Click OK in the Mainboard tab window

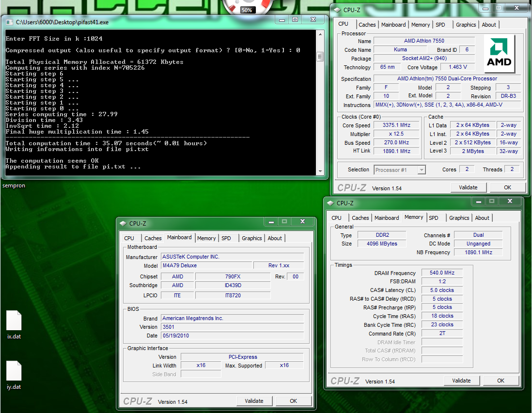[294, 401]
